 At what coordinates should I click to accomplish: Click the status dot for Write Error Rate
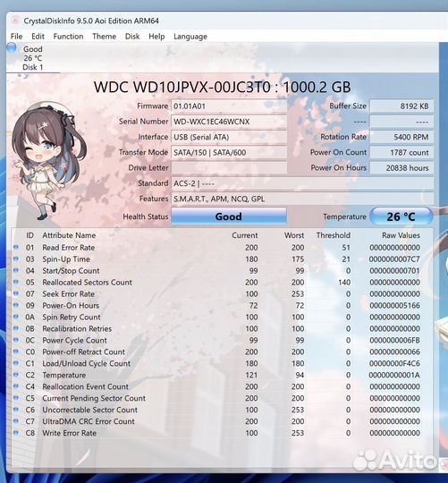point(16,433)
